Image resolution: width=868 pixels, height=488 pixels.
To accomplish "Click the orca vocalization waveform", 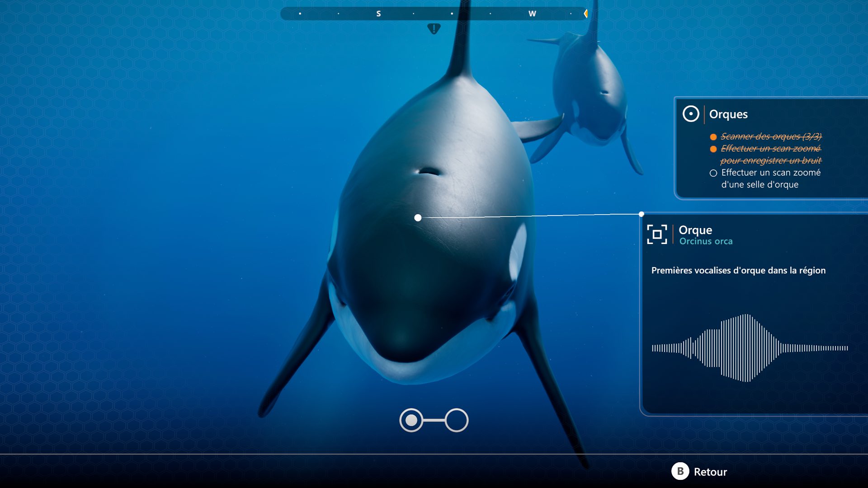I will 750,348.
